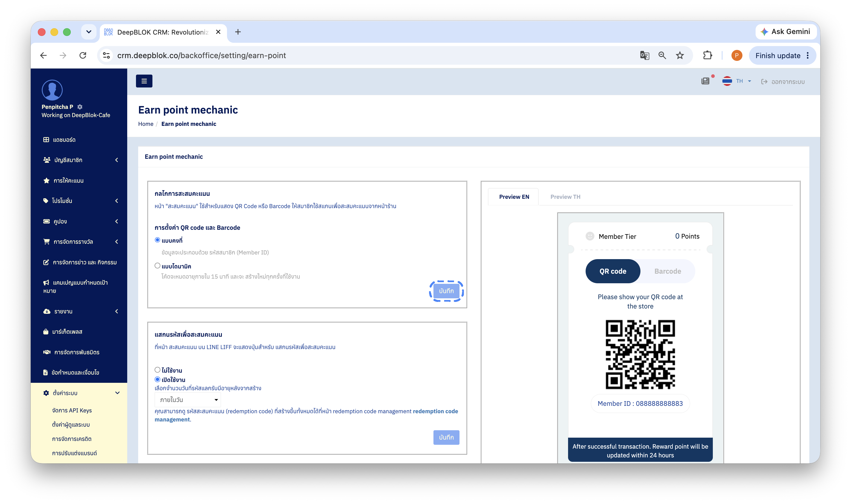Screen dimensions: 851x504
Task: Collapse the ตั้งค่าระบบ settings chevron
Action: pos(117,393)
